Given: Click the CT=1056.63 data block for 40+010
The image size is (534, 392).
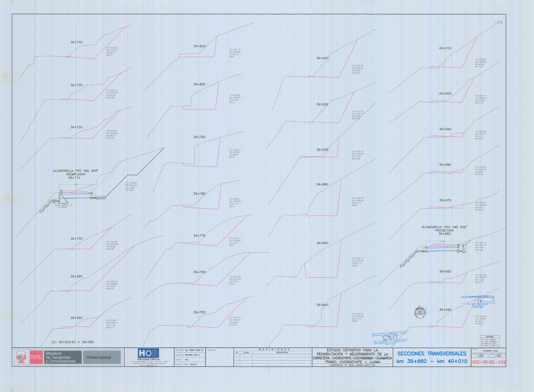Looking at the screenshot, I should pyautogui.click(x=481, y=63).
